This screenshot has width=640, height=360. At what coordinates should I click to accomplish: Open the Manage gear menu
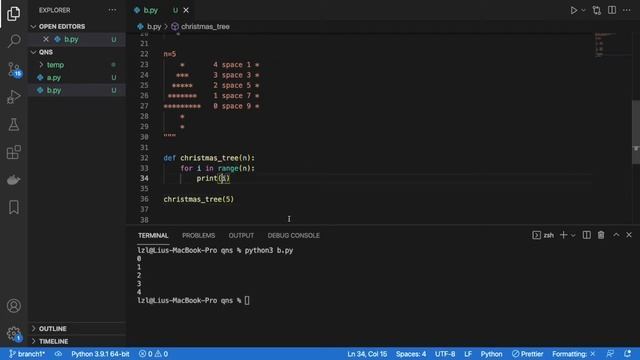[x=13, y=334]
